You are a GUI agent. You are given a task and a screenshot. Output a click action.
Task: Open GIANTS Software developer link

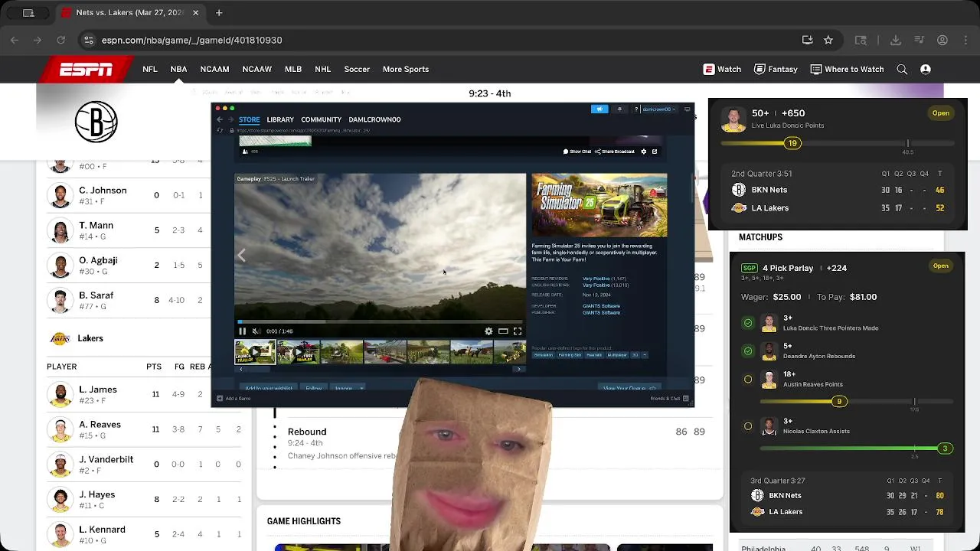601,306
